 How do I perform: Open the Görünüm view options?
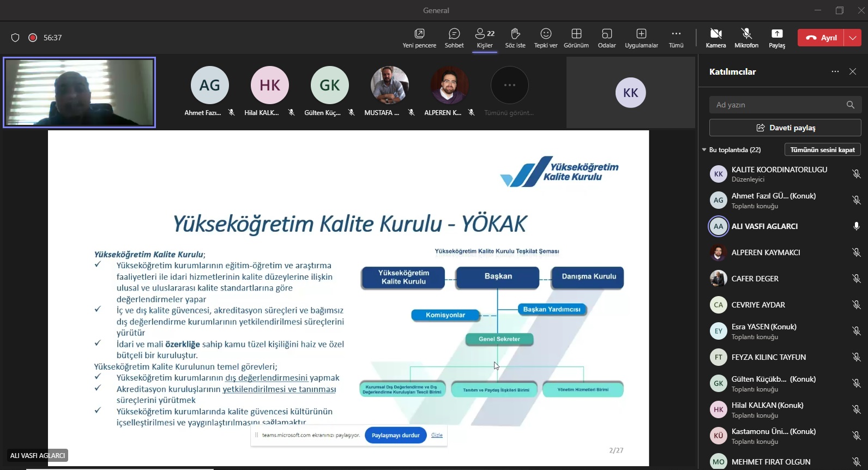[x=576, y=38]
